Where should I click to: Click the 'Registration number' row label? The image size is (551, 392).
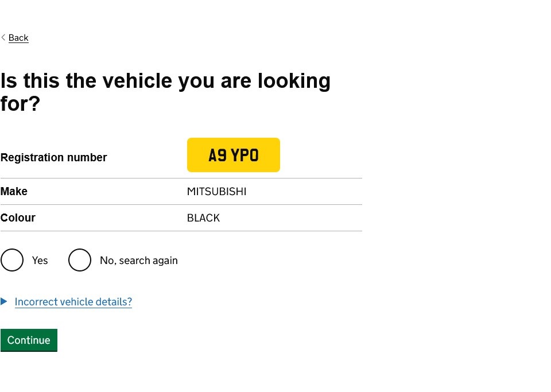pyautogui.click(x=54, y=157)
